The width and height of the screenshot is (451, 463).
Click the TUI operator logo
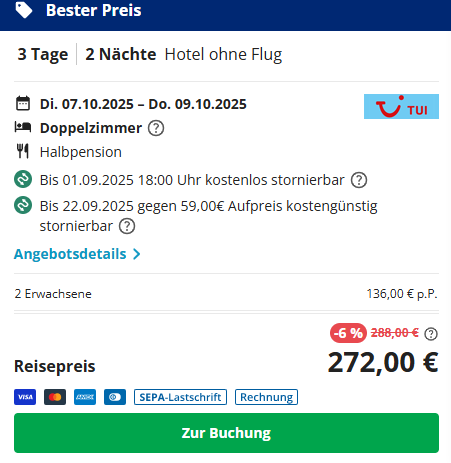[x=401, y=106]
